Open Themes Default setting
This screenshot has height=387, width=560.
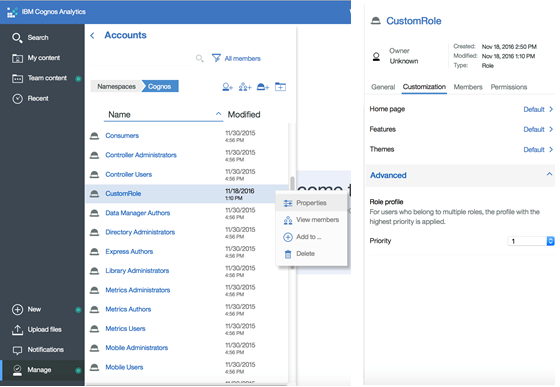click(x=538, y=150)
